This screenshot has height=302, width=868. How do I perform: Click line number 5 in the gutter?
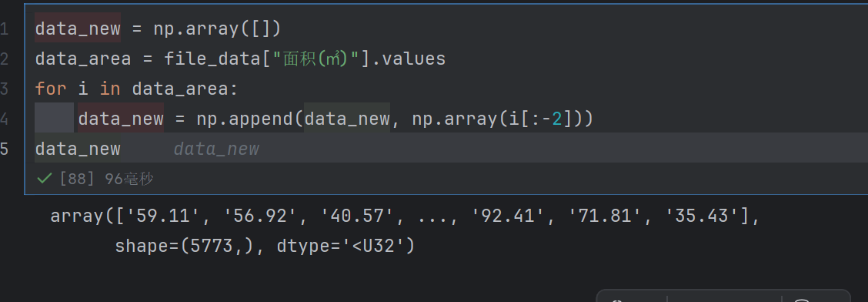(x=5, y=149)
